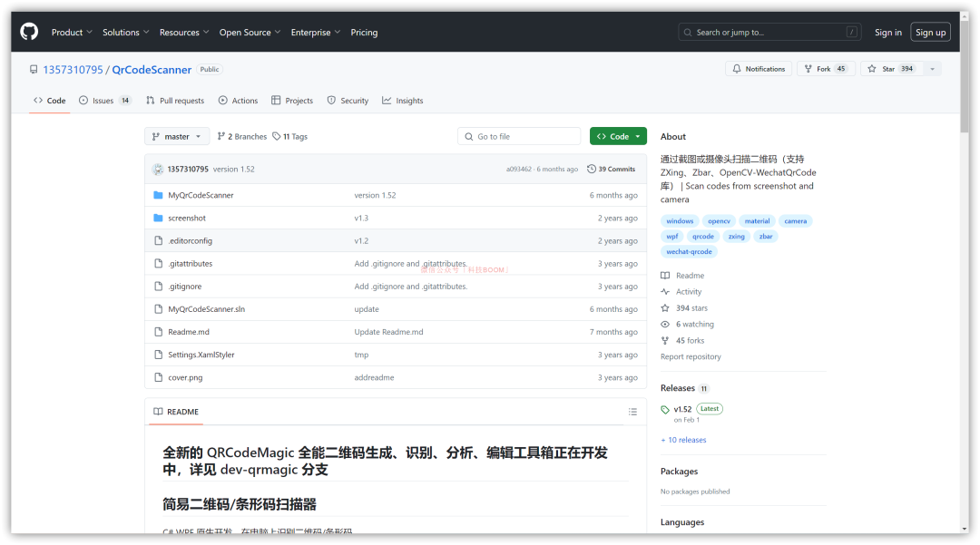Click the file icon beside cover.png
This screenshot has width=980, height=545.
[x=158, y=378]
